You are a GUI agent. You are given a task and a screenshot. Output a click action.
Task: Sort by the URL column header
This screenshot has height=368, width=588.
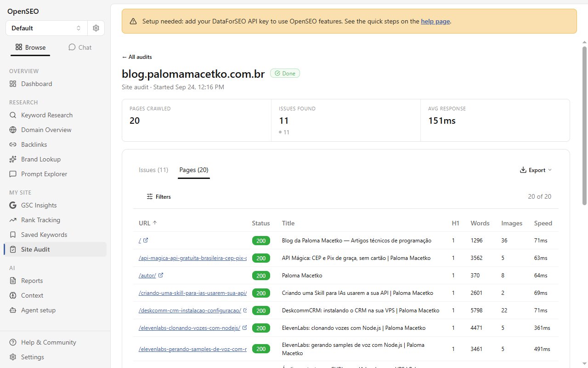pos(148,223)
